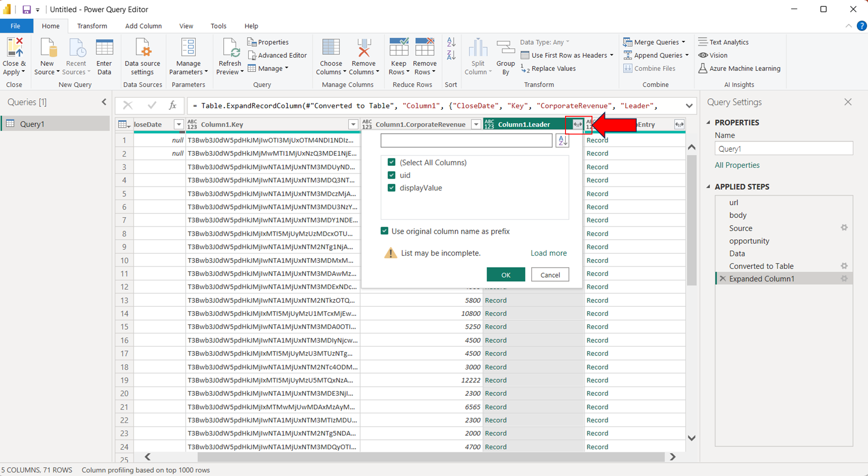Click sort icon beside the column search box
The image size is (868, 476).
point(562,141)
